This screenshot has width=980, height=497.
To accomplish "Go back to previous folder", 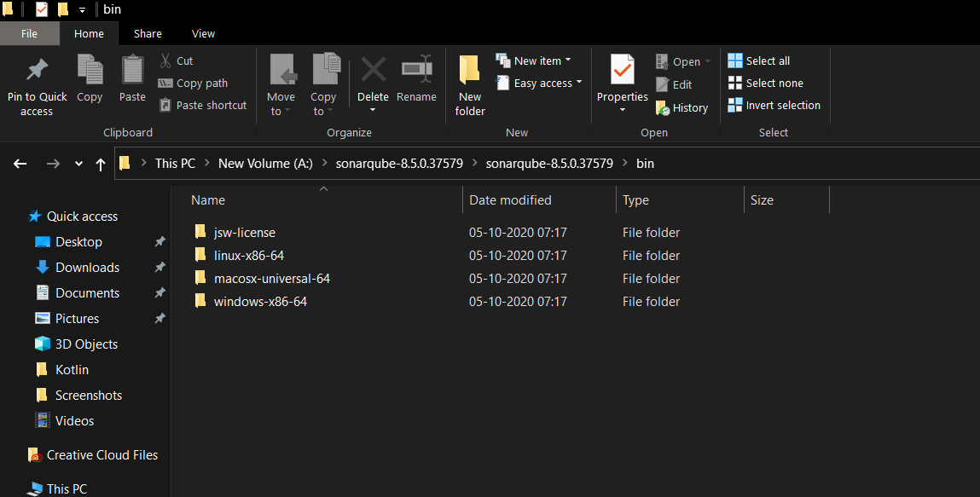I will point(20,164).
